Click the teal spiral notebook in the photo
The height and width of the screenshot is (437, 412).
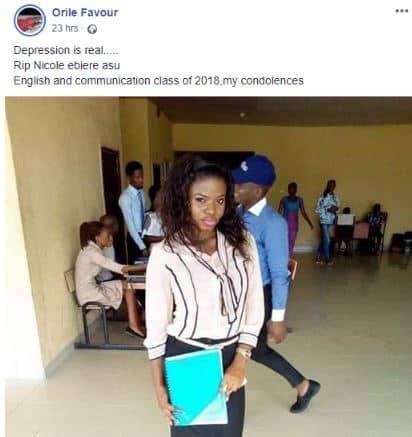point(196,387)
